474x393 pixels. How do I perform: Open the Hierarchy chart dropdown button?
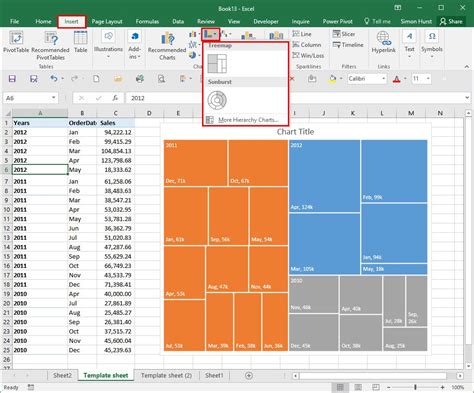(210, 34)
